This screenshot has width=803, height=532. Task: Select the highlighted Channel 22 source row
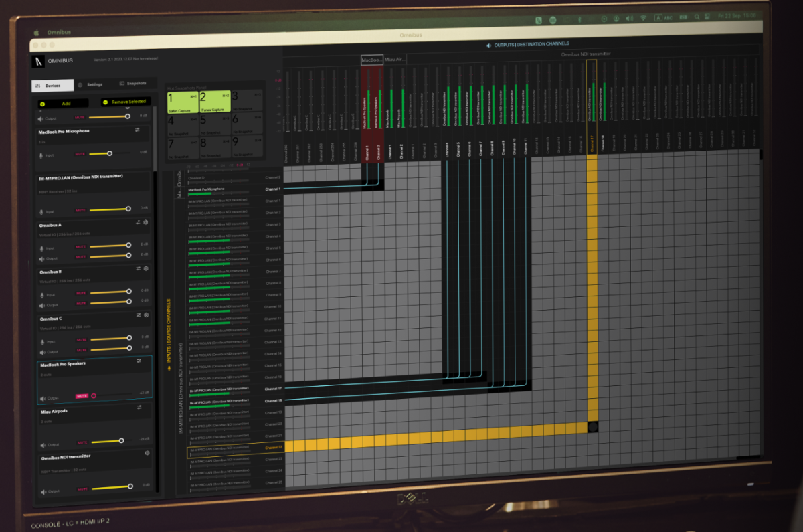(236, 448)
